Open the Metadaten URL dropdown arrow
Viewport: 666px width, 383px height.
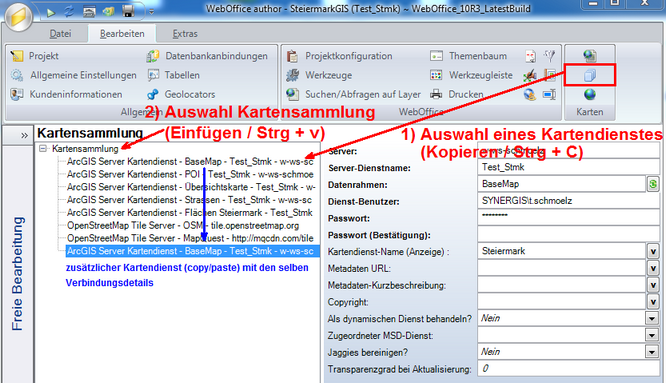coord(653,268)
